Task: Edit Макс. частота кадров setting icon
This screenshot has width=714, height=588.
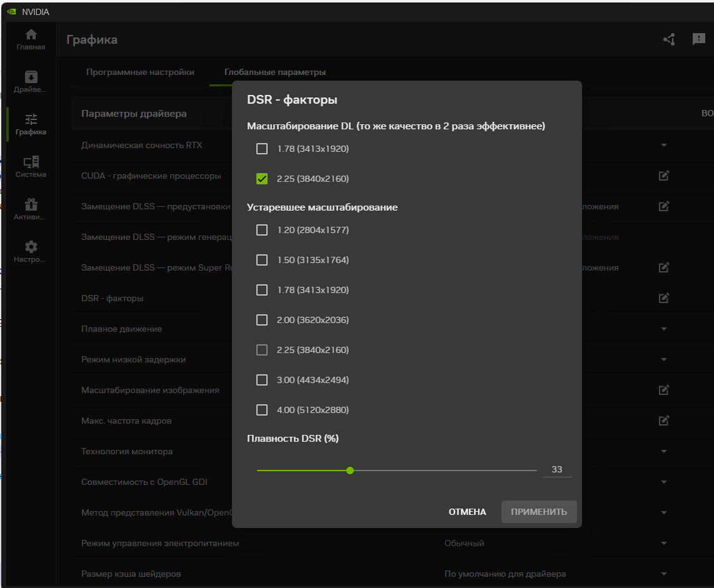Action: tap(664, 421)
